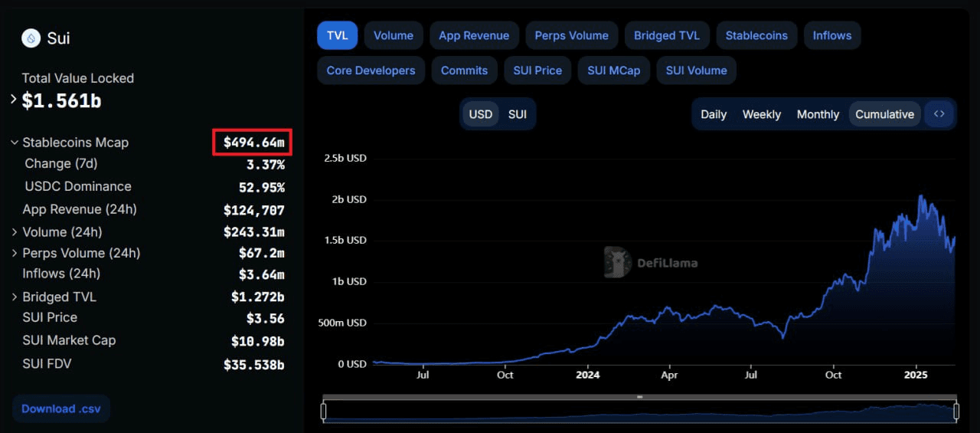Toggle the Bridged TVL chart metric
Image resolution: width=980 pixels, height=433 pixels.
pyautogui.click(x=667, y=35)
